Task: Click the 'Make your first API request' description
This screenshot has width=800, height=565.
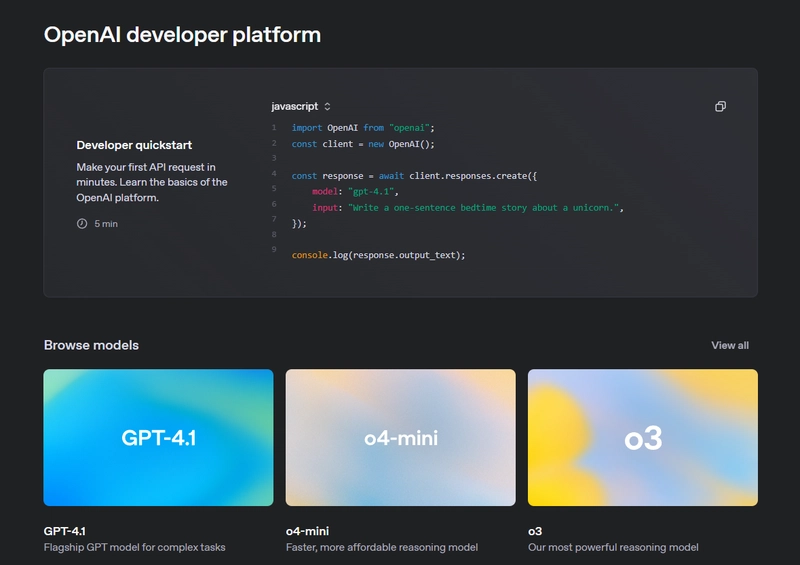Action: [x=152, y=182]
